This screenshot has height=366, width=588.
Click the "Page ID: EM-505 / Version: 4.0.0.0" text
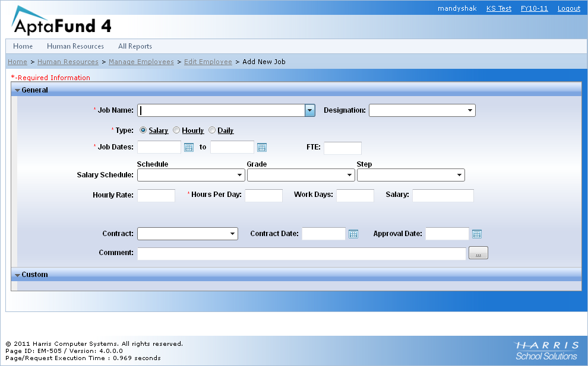(x=64, y=351)
